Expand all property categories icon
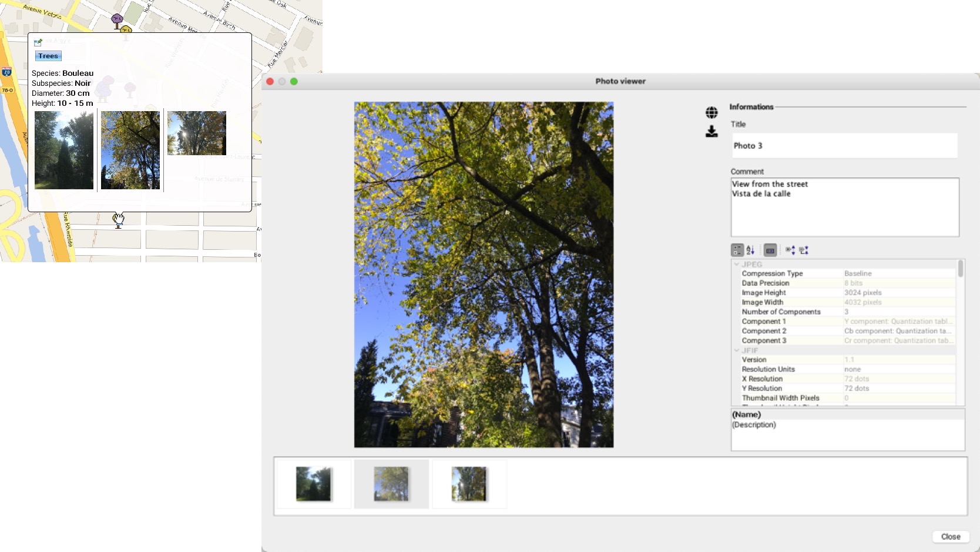The image size is (980, 552). (790, 250)
